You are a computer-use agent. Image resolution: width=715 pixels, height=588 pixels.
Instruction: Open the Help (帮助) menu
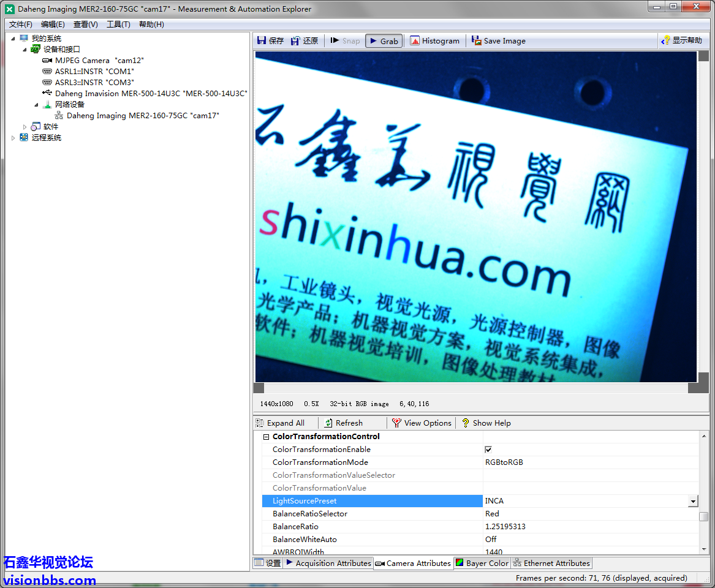tap(151, 24)
